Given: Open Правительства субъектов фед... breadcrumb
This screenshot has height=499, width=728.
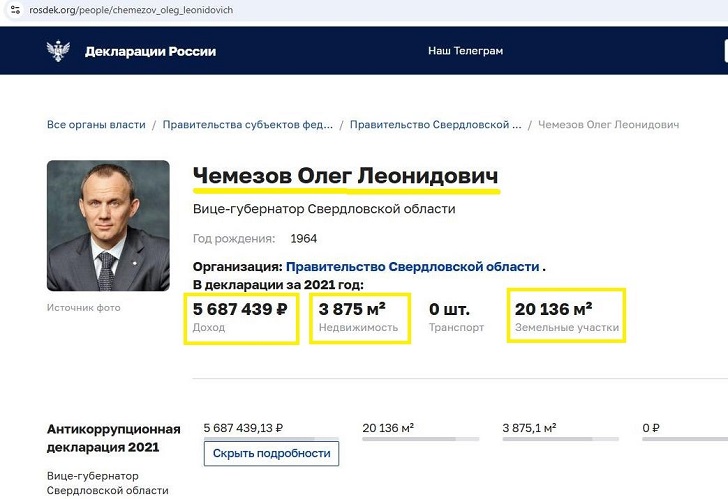Looking at the screenshot, I should pyautogui.click(x=248, y=125).
